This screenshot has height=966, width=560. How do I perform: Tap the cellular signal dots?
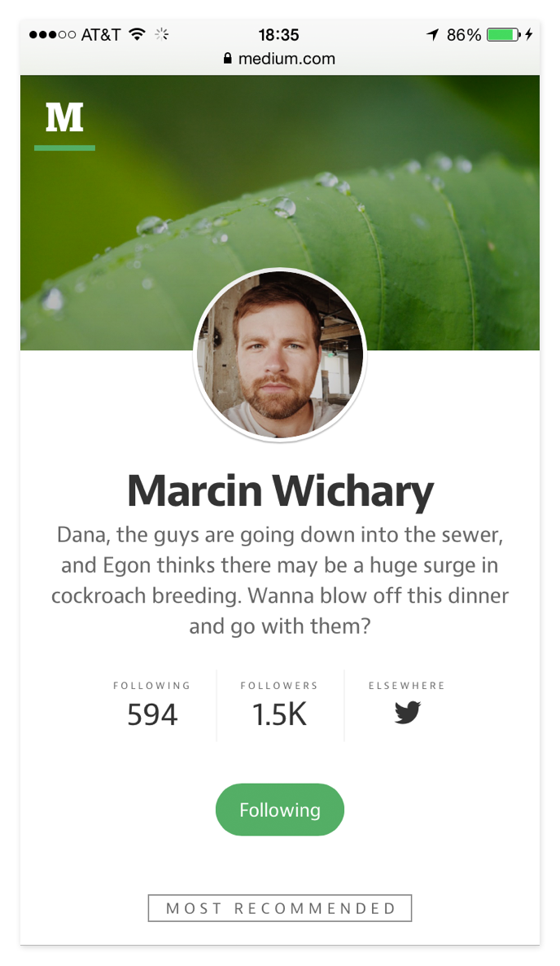[x=52, y=34]
